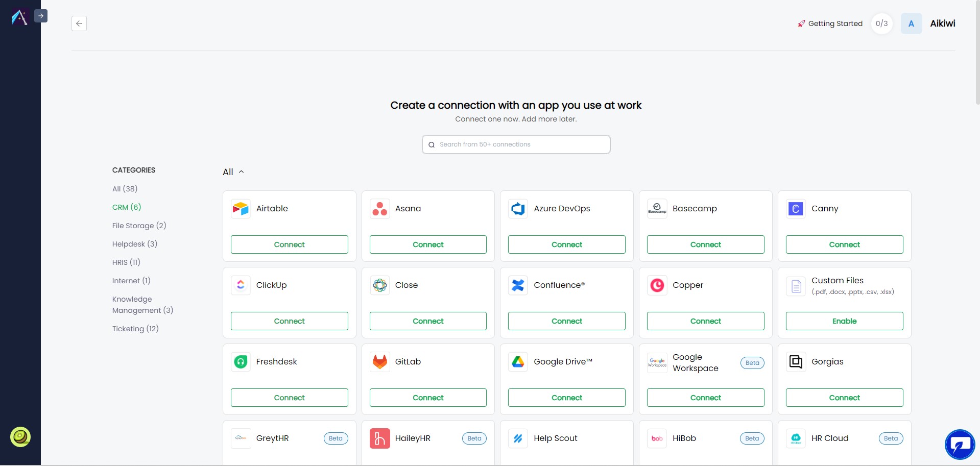Open the Getting Started rocket link
980x466 pixels.
830,23
